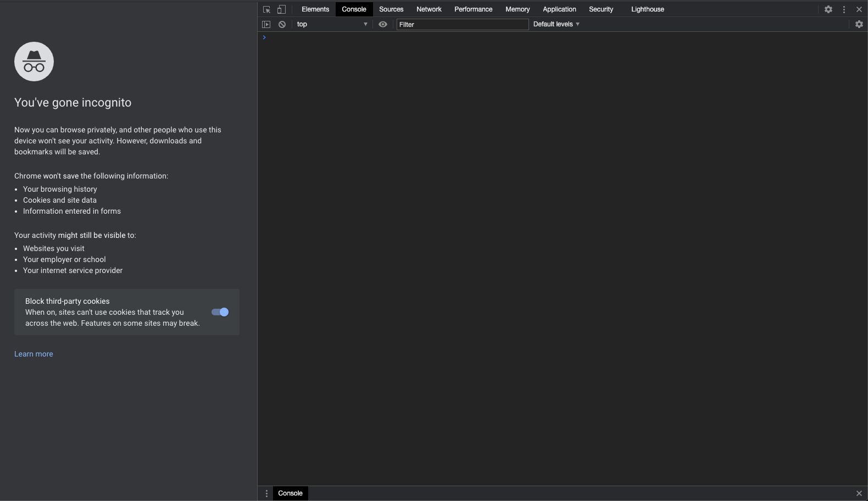
Task: Open the Performance tab
Action: (x=473, y=9)
